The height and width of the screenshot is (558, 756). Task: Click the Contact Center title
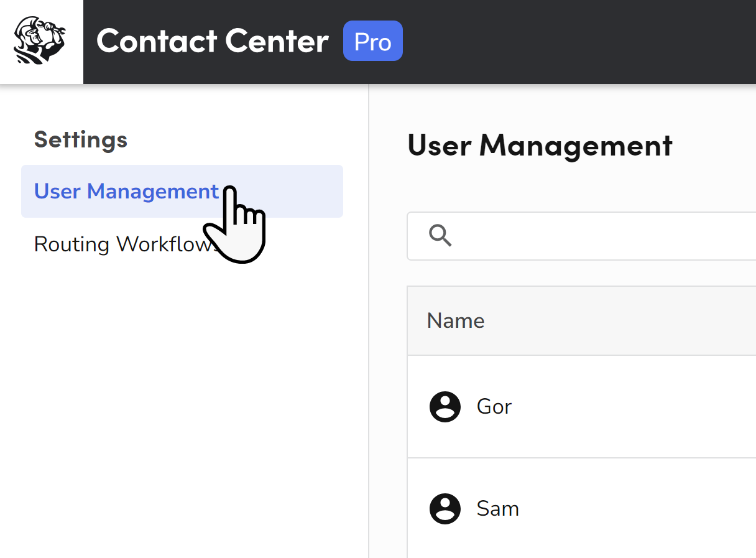[x=213, y=41]
